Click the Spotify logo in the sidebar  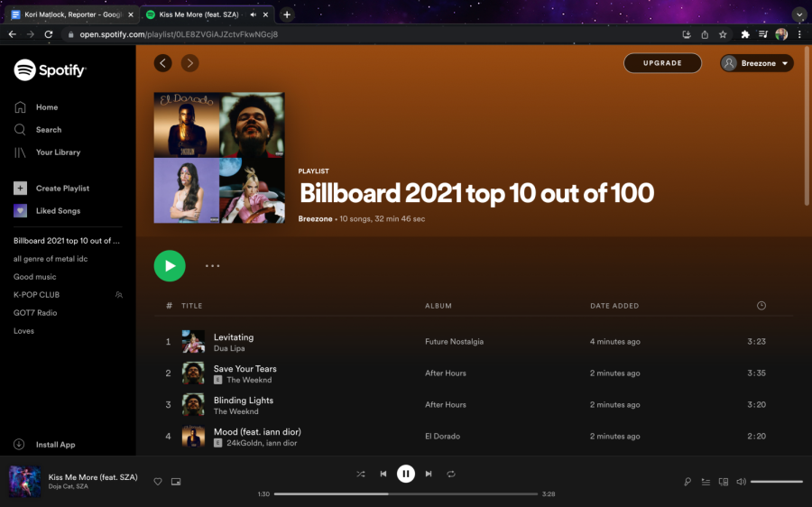point(50,69)
